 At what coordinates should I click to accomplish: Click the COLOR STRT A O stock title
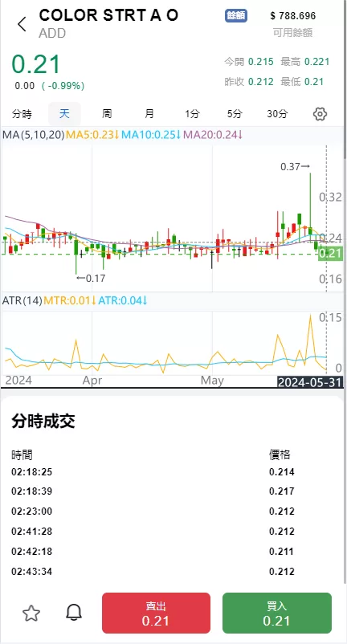click(108, 15)
